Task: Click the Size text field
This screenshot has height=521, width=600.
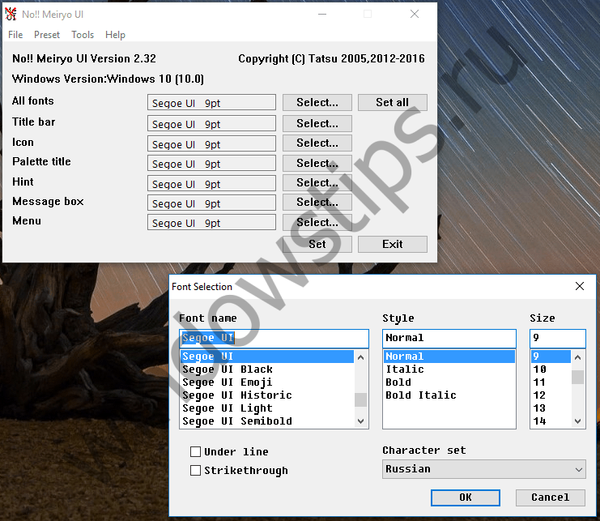Action: [558, 338]
